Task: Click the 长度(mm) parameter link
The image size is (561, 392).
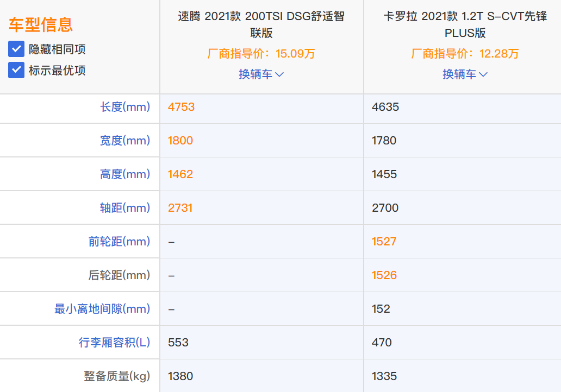Action: coord(125,107)
